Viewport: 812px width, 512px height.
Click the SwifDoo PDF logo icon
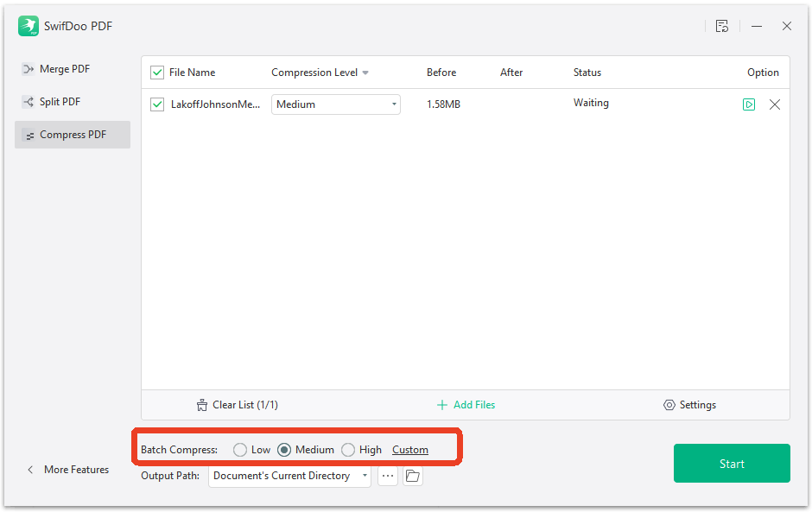point(29,26)
